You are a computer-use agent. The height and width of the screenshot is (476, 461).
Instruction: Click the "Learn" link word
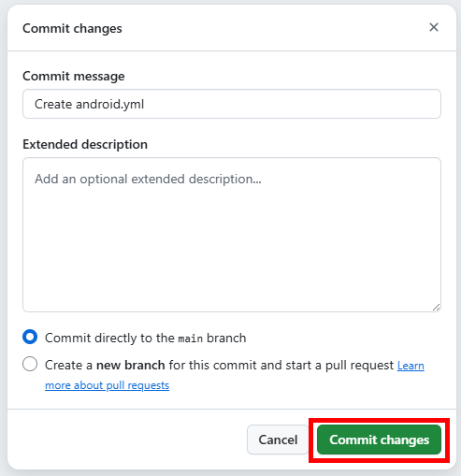(x=411, y=366)
